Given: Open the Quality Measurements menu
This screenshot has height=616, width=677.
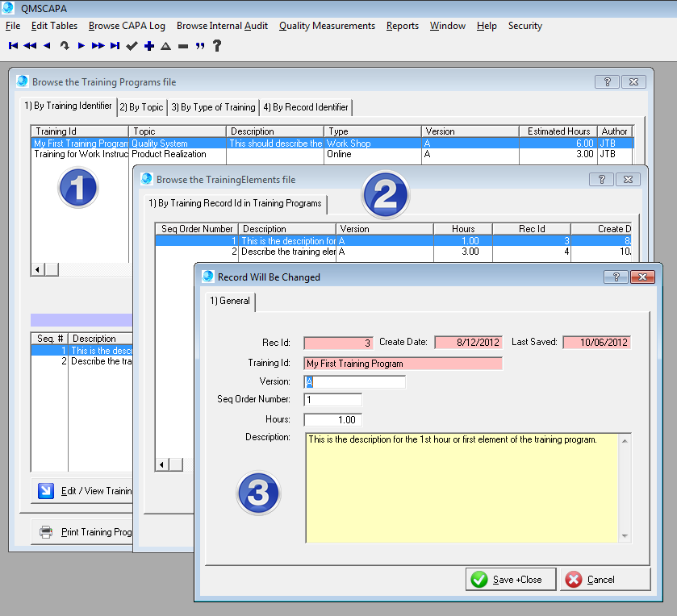Looking at the screenshot, I should pyautogui.click(x=327, y=26).
